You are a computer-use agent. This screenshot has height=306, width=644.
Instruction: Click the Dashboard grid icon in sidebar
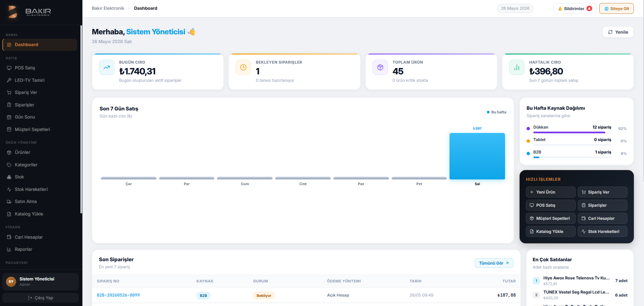pyautogui.click(x=9, y=45)
